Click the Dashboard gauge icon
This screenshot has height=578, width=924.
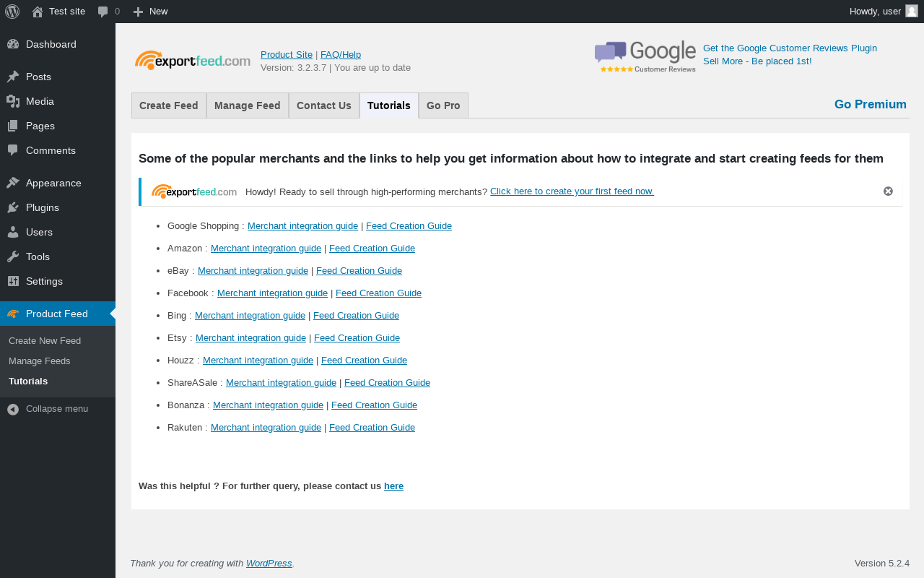[13, 44]
